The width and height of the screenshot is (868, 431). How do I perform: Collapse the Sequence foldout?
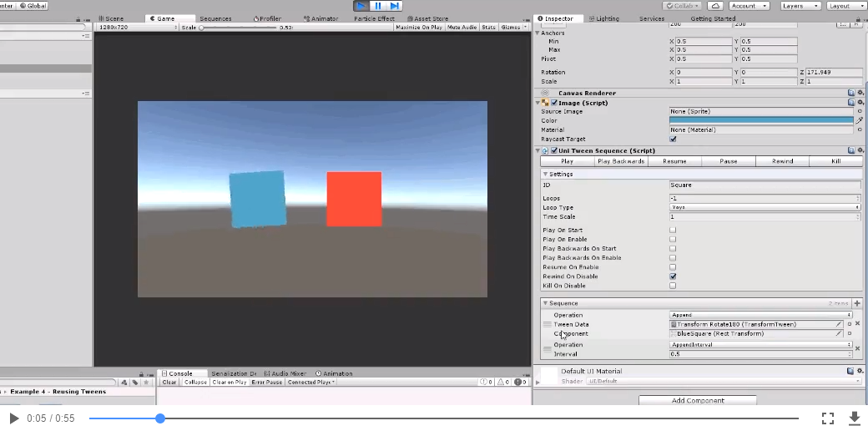[545, 303]
